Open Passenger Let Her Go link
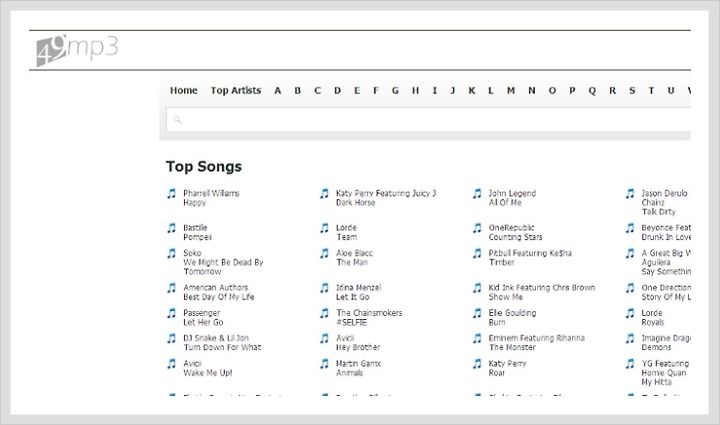The image size is (720, 425). pyautogui.click(x=203, y=318)
